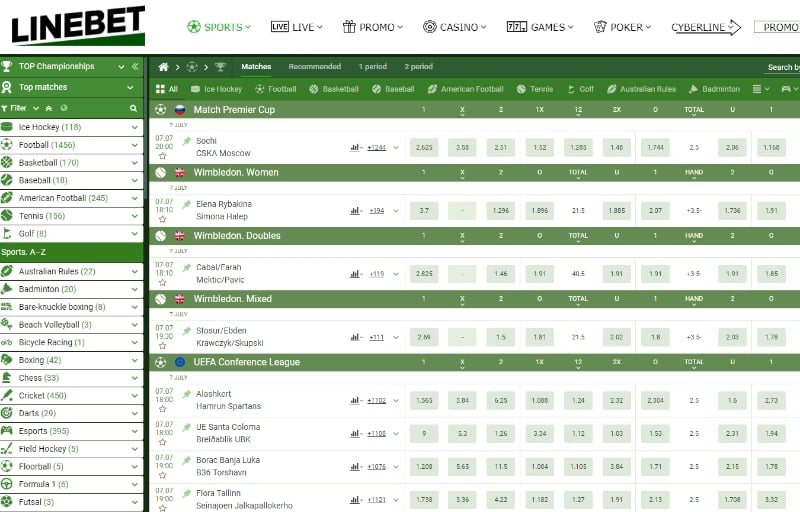
Task: Open Boxing (42) sport
Action: (71, 360)
